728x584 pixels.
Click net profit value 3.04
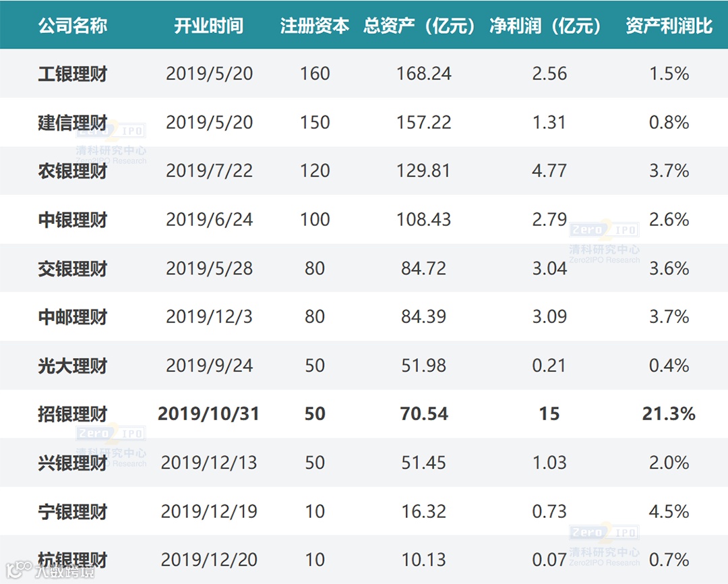tap(550, 268)
